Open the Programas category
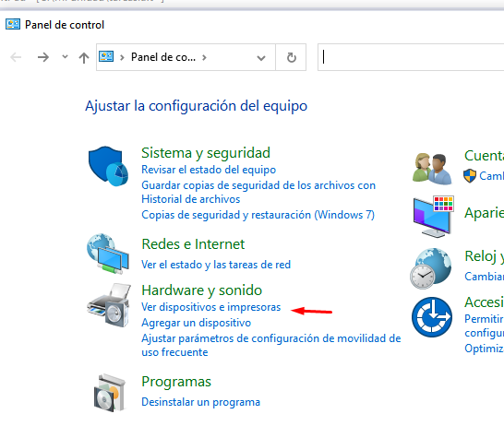 176,382
